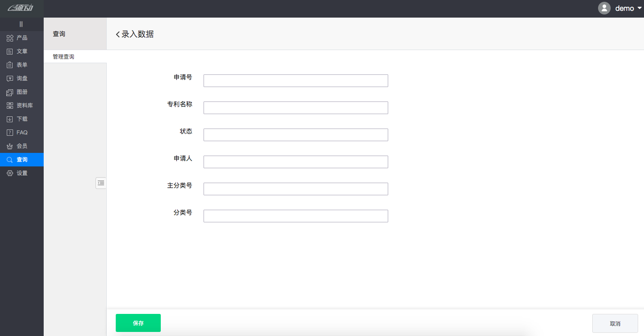Open the 产品 section in the sidebar
This screenshot has width=644, height=336.
pyautogui.click(x=22, y=38)
